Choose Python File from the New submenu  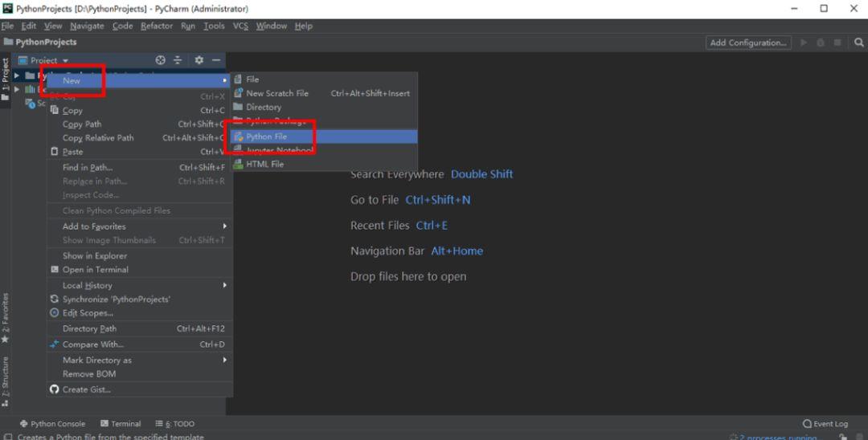(324, 136)
